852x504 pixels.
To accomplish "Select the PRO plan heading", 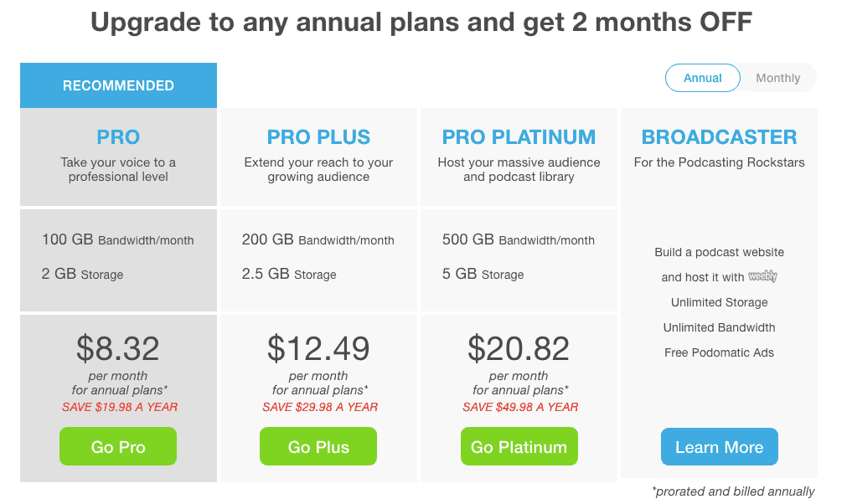I will point(118,136).
